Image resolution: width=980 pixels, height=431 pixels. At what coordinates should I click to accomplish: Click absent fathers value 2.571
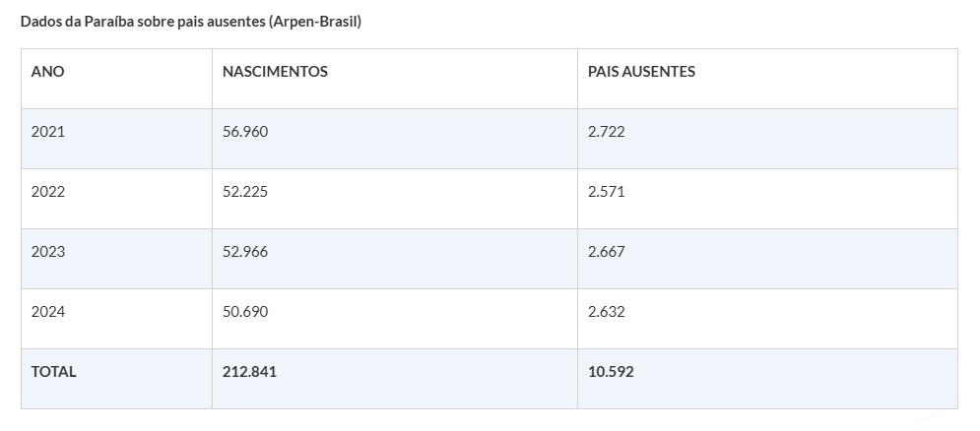(x=607, y=192)
